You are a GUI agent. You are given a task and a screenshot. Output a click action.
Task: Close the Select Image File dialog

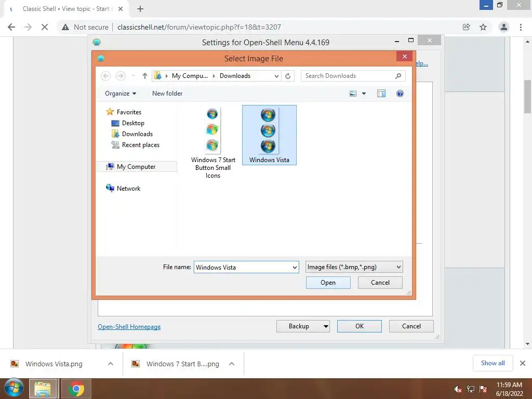click(404, 56)
